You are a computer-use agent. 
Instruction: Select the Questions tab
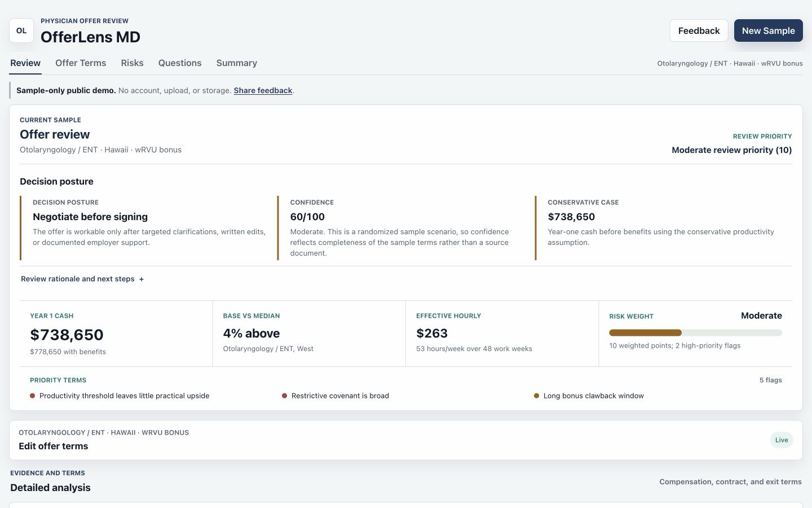[180, 63]
